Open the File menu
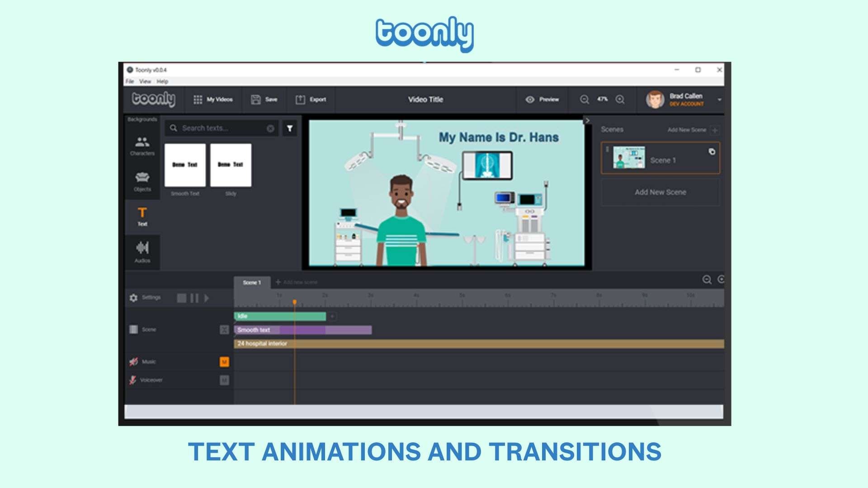 (x=130, y=81)
